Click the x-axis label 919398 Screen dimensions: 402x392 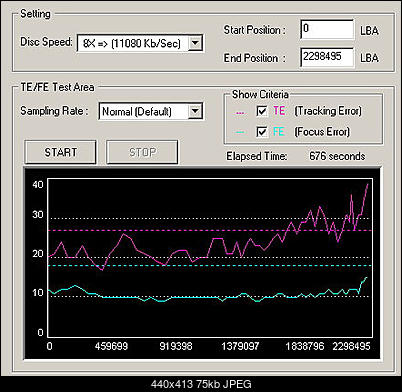coord(176,346)
